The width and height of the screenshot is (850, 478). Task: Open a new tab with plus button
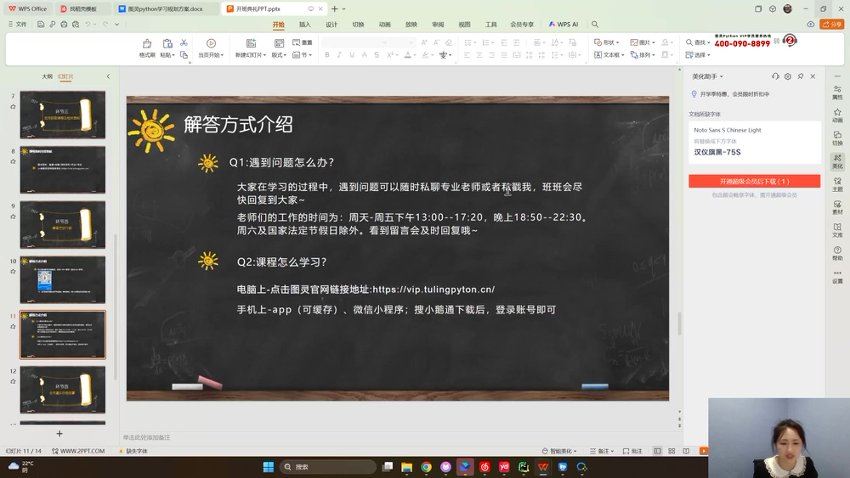pyautogui.click(x=334, y=9)
